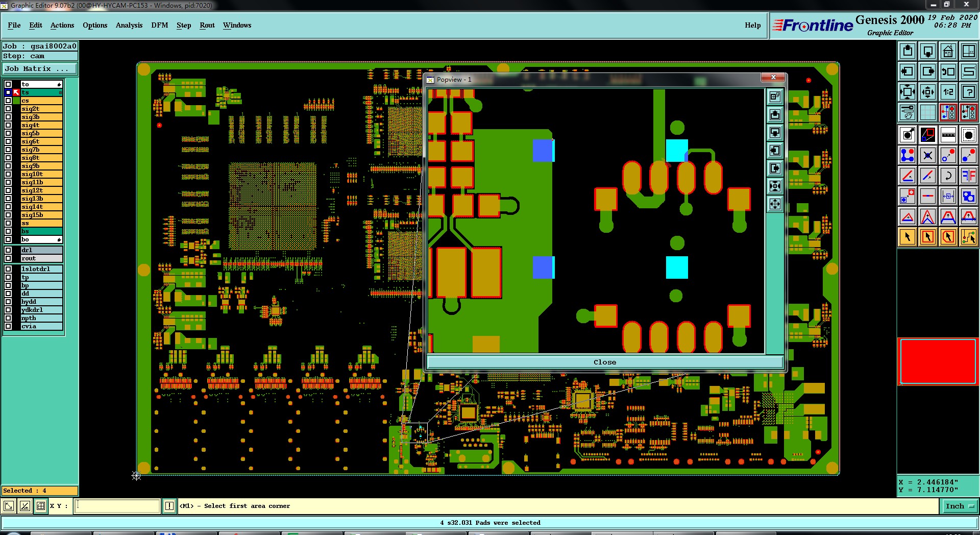Expand the 'to' layer row arrow
This screenshot has height=535, width=980.
pyautogui.click(x=59, y=84)
